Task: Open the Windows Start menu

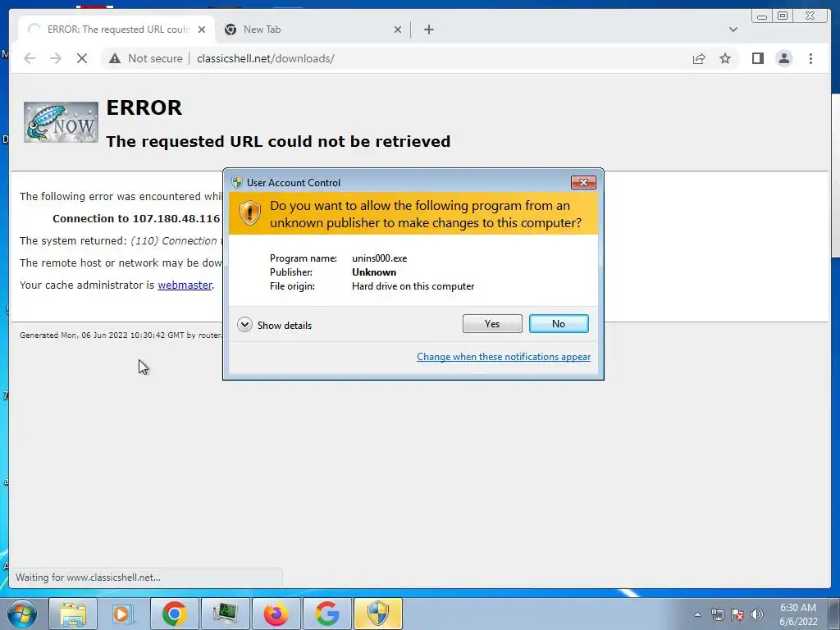Action: click(22, 614)
